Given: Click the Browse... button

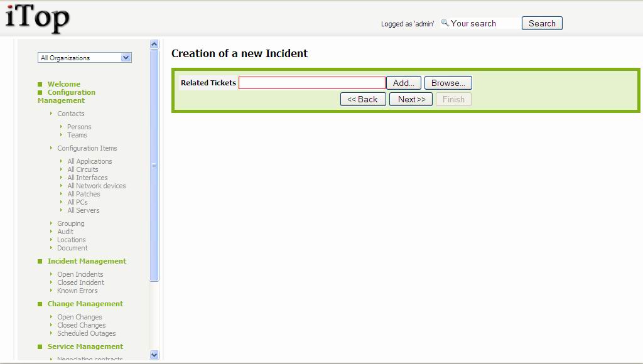Looking at the screenshot, I should [448, 83].
